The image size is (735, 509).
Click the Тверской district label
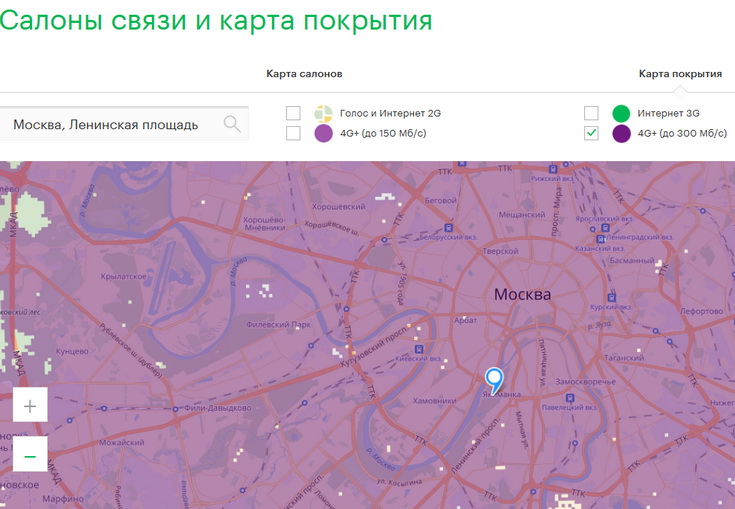[x=500, y=251]
